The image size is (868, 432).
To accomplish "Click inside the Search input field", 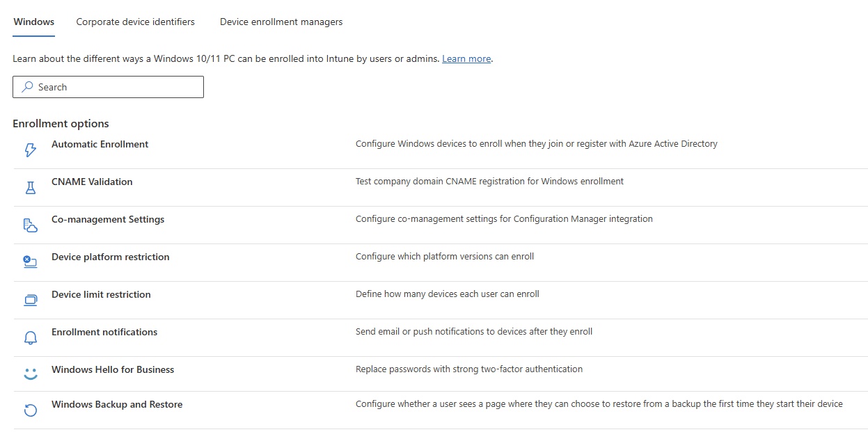I will click(118, 87).
